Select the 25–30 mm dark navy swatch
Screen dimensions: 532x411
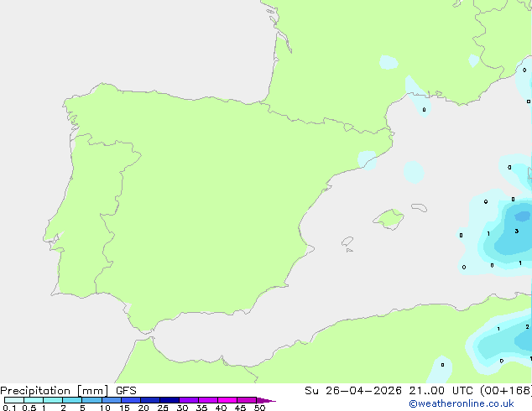pos(169,400)
